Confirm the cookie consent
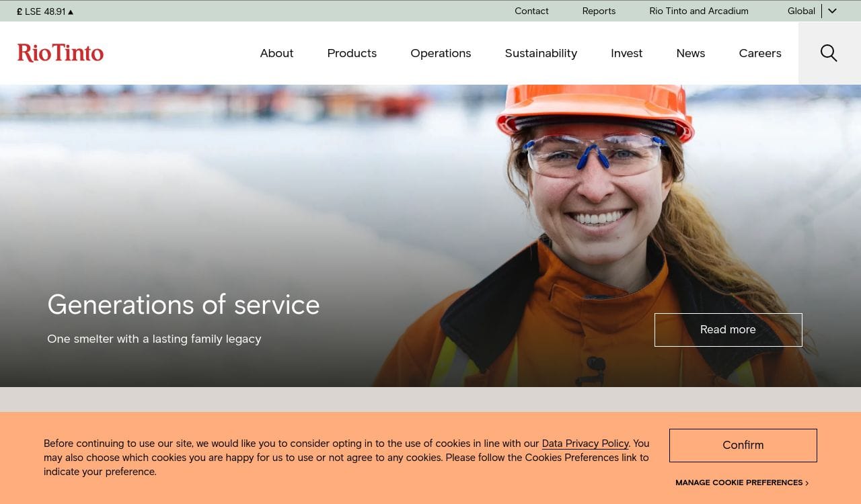Image resolution: width=861 pixels, height=504 pixels. click(743, 445)
